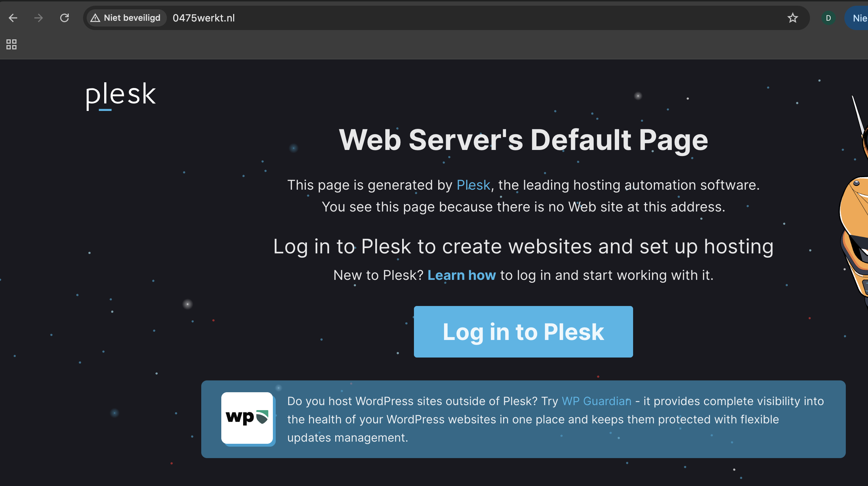Open the green D profile avatar
The width and height of the screenshot is (868, 486).
(828, 18)
